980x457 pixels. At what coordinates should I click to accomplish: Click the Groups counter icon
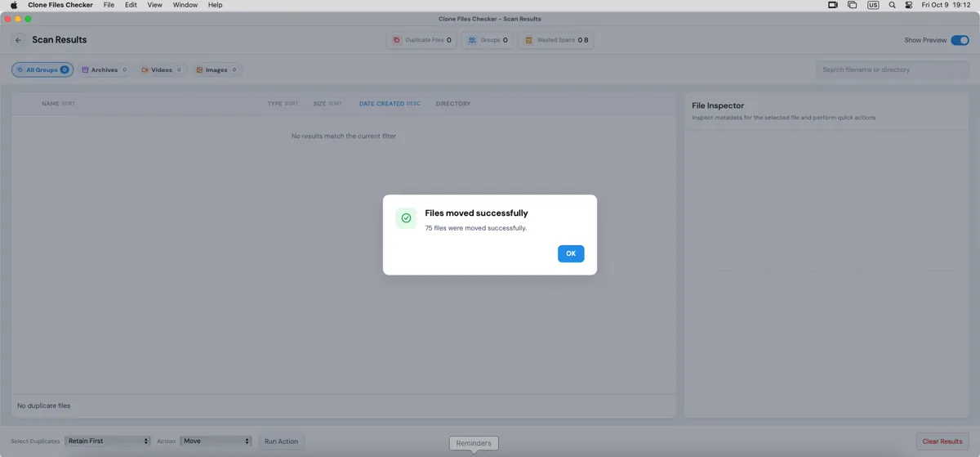click(472, 40)
